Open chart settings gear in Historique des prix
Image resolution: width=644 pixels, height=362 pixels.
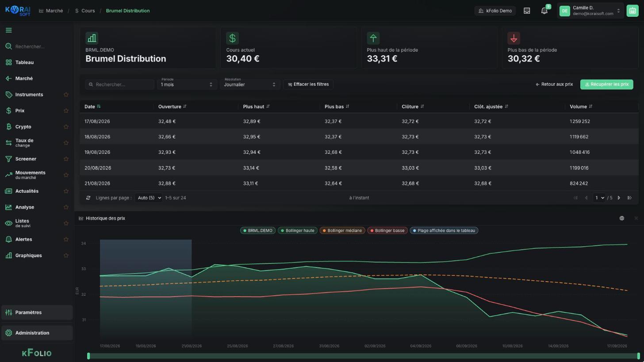621,218
